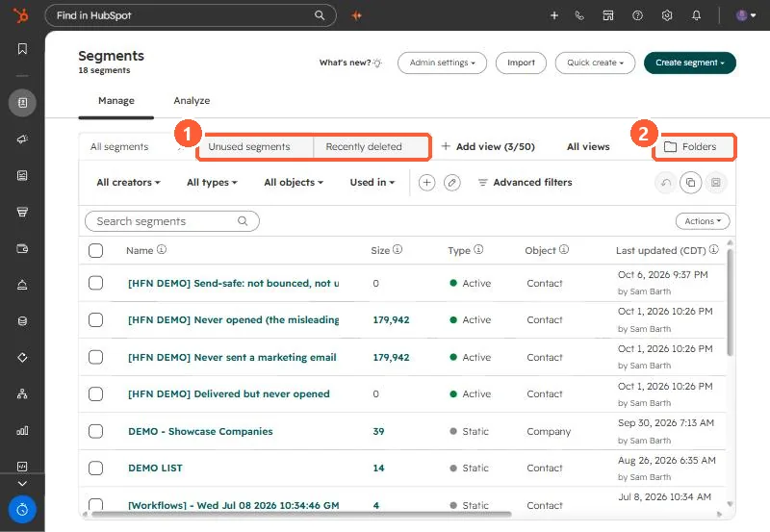Expand the sidebar chevron-down collapse arrow
Image resolution: width=770 pixels, height=532 pixels.
[x=22, y=484]
